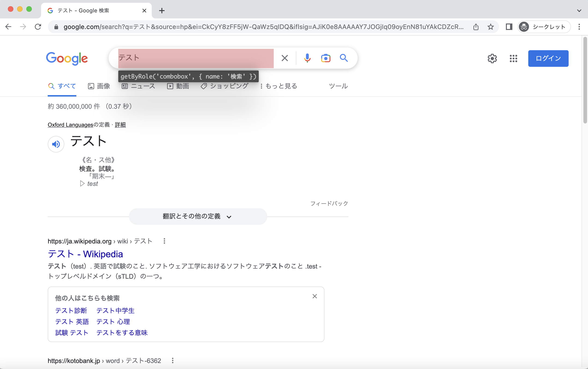The image size is (588, 369).
Task: Open もっと見る menu
Action: (x=279, y=86)
